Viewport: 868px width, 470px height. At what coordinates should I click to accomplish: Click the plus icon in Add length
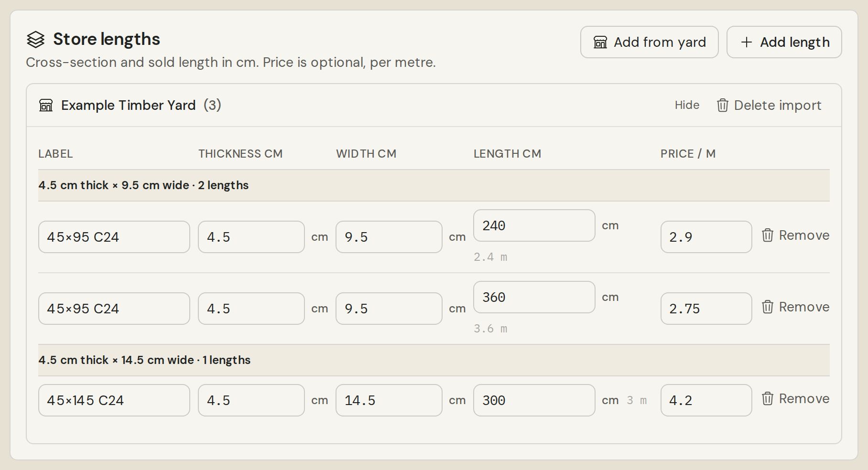click(746, 43)
